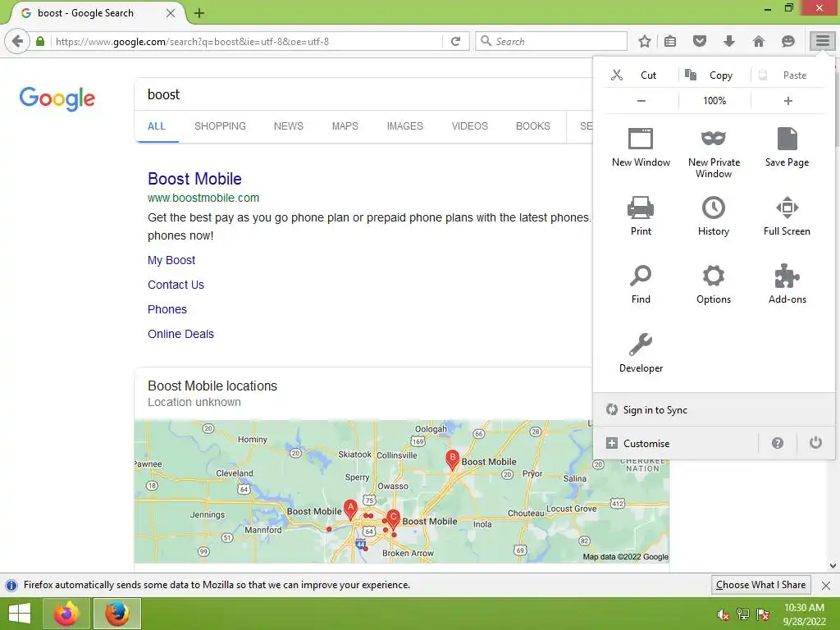This screenshot has height=630, width=840.
Task: Open the Boost Mobile result title
Action: click(x=194, y=178)
